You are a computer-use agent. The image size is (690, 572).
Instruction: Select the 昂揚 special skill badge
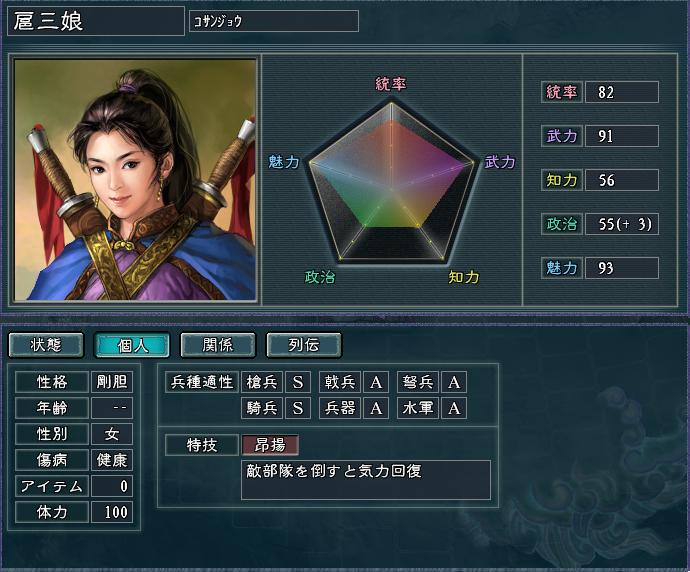pos(270,445)
